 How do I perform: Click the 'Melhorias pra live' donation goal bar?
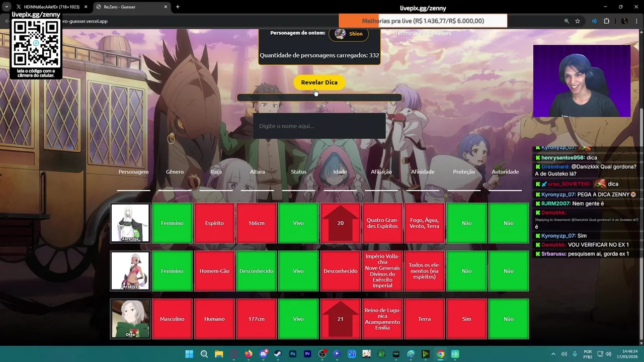[423, 21]
